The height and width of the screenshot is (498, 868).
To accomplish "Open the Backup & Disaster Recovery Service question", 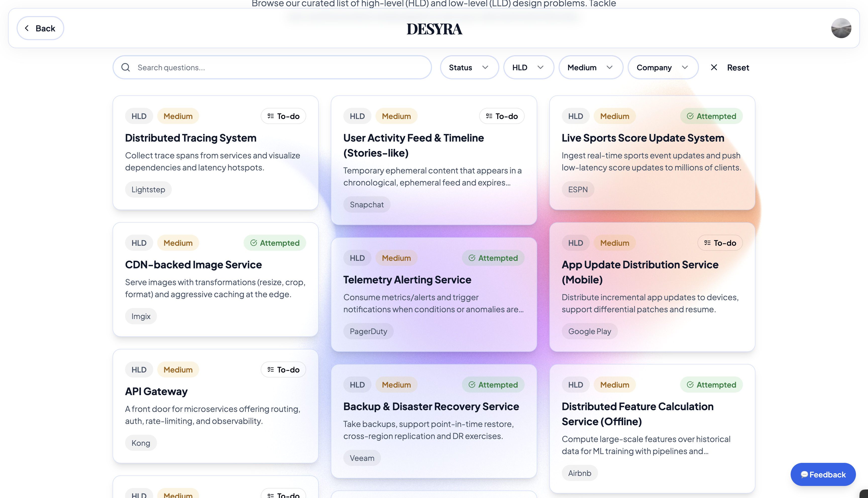I will (x=431, y=406).
